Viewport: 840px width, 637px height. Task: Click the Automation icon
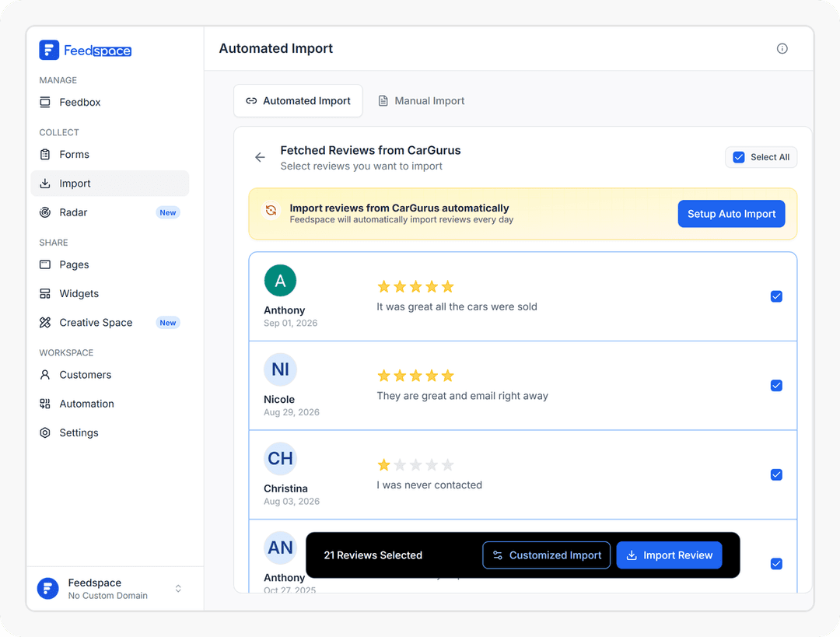[x=45, y=404]
